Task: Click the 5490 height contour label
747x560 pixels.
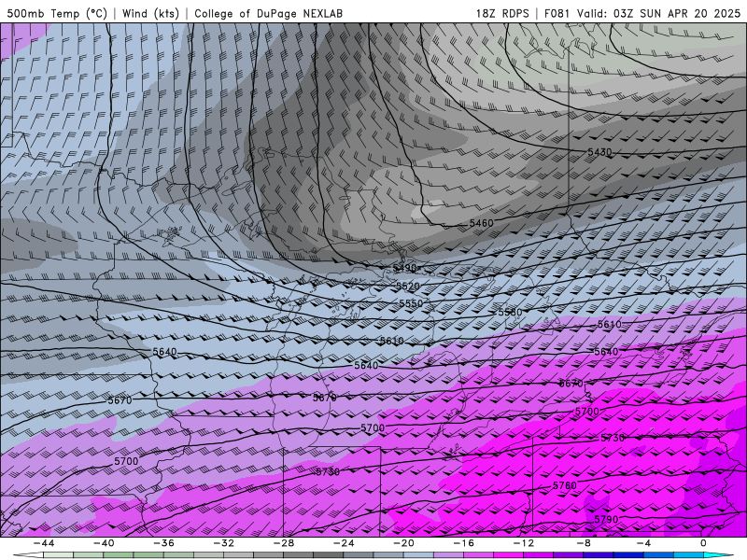Action: point(404,268)
